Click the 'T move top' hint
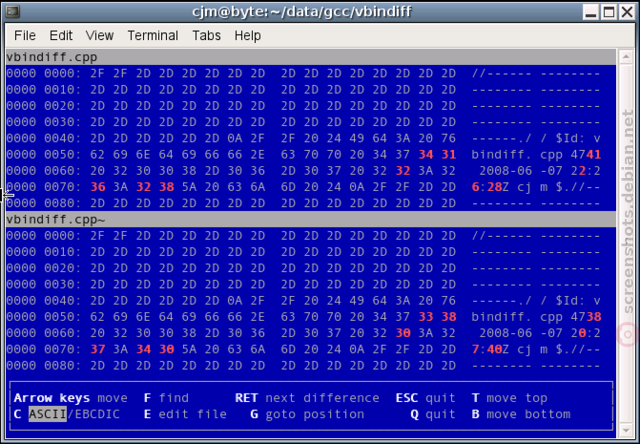 (x=509, y=398)
